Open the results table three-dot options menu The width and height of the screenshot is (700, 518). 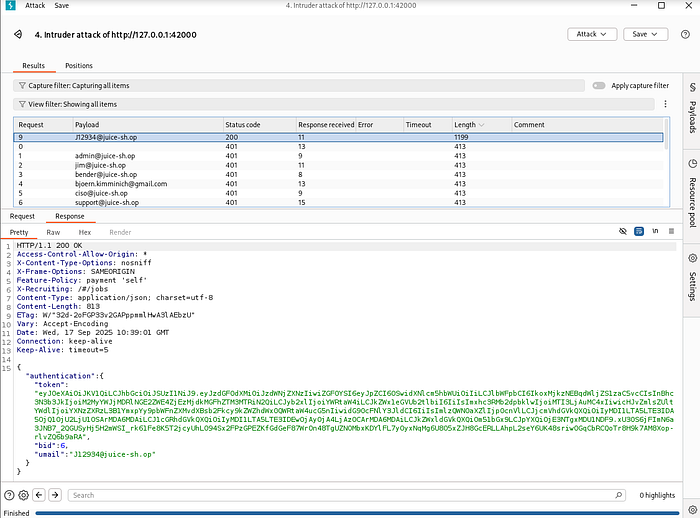(665, 104)
